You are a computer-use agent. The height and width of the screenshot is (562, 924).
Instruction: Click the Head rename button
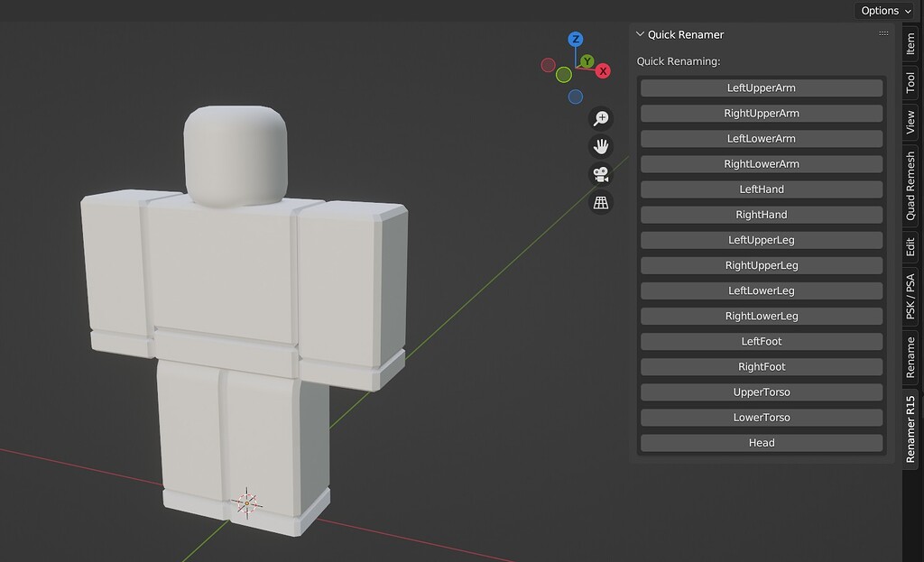[762, 442]
